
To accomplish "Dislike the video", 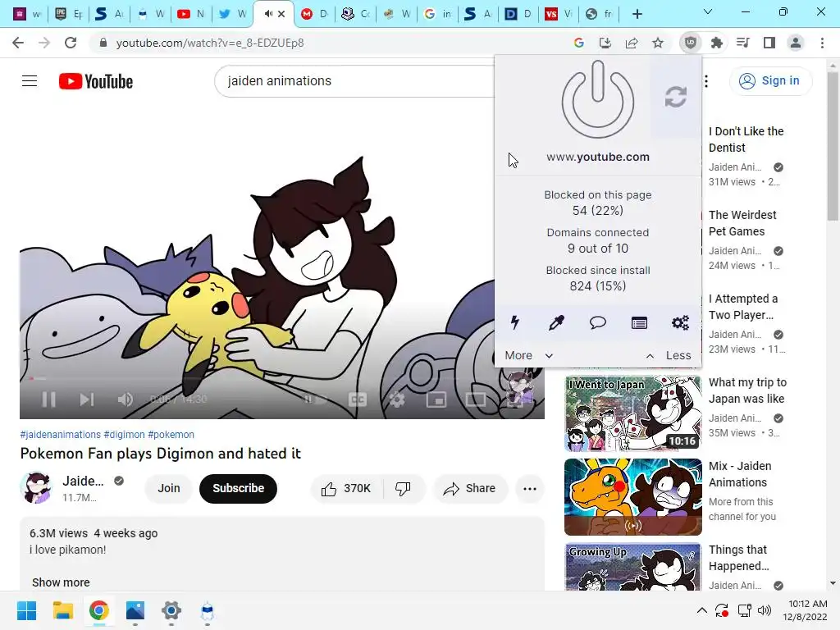I will [404, 488].
